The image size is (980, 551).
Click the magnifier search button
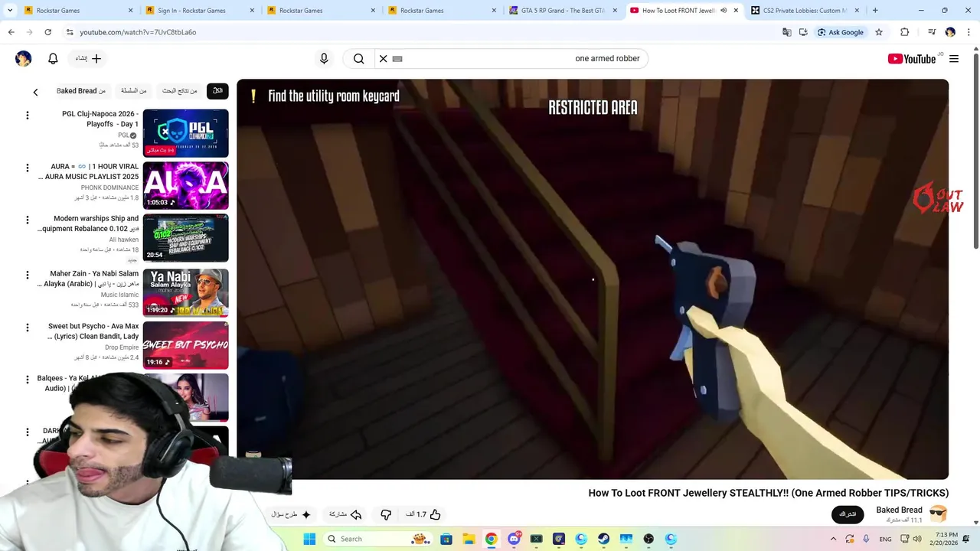358,58
